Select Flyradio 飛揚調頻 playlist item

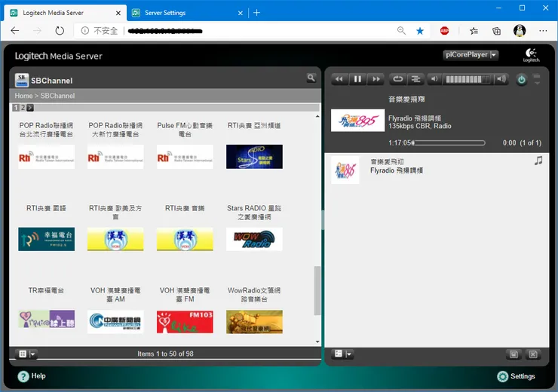[x=437, y=170]
